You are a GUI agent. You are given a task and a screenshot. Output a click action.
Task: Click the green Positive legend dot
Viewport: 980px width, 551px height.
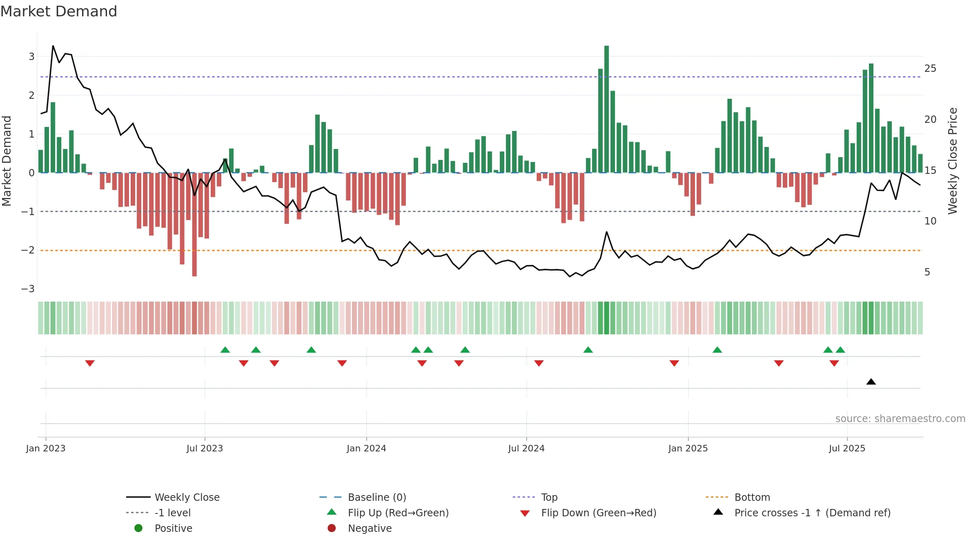pos(138,528)
